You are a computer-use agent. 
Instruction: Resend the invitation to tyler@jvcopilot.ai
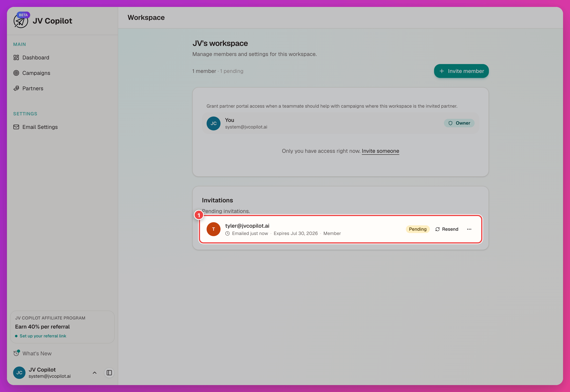pyautogui.click(x=447, y=229)
